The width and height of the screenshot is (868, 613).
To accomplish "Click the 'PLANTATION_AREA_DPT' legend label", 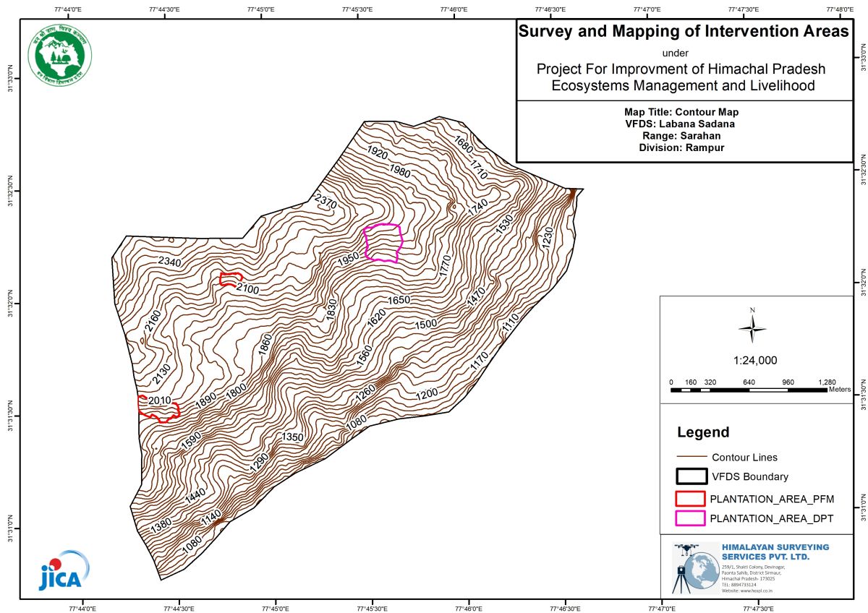I will [772, 518].
